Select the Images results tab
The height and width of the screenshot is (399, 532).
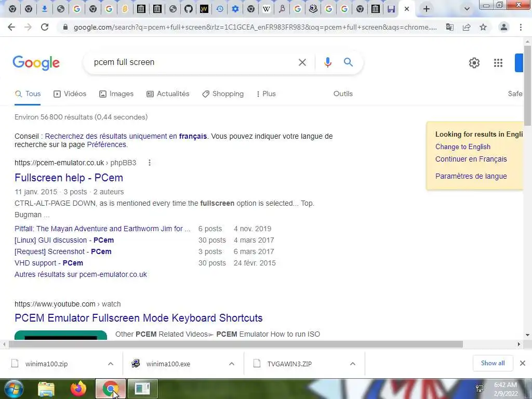(116, 94)
